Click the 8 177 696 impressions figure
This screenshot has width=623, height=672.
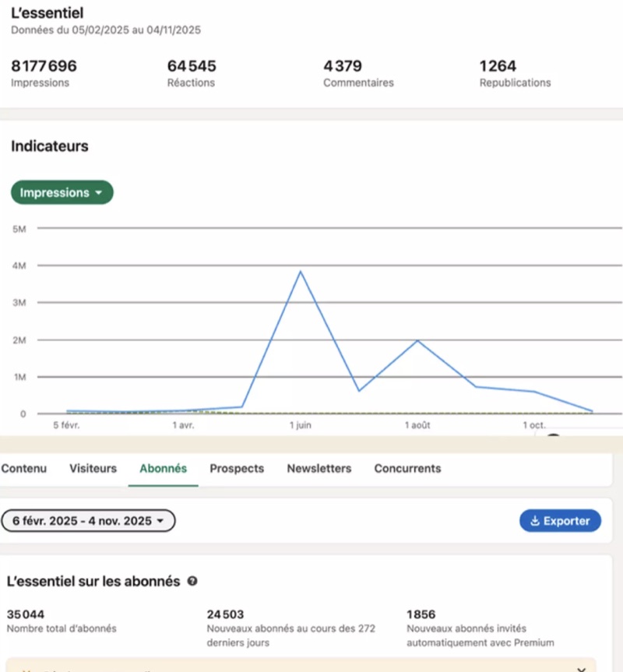click(44, 66)
